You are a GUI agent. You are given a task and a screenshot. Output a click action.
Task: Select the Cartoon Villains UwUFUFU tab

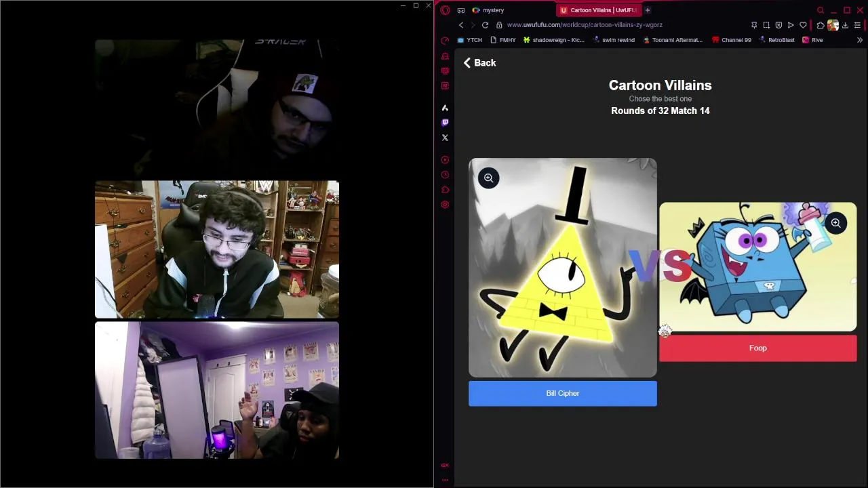pos(598,10)
